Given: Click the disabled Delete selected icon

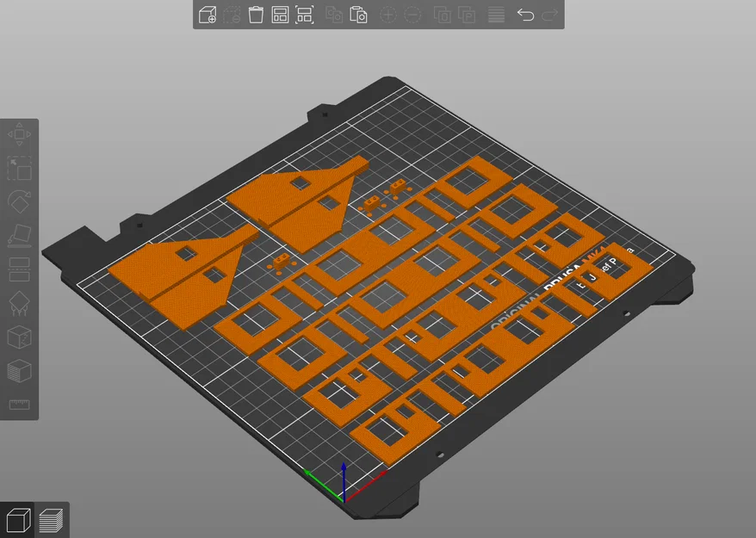Looking at the screenshot, I should (232, 15).
